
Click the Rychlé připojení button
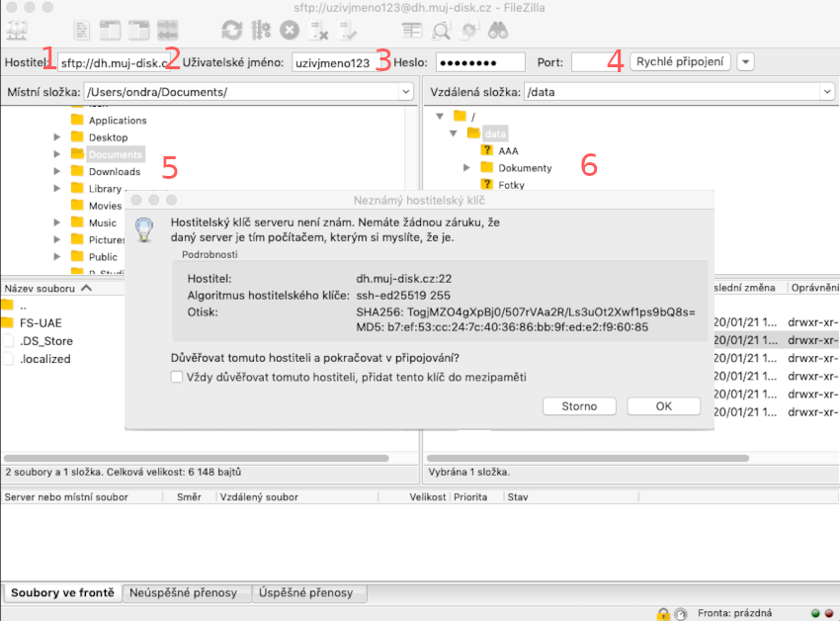(x=680, y=62)
